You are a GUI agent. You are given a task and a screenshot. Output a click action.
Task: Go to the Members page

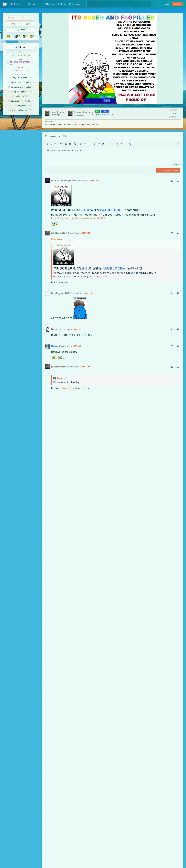click(x=49, y=4)
